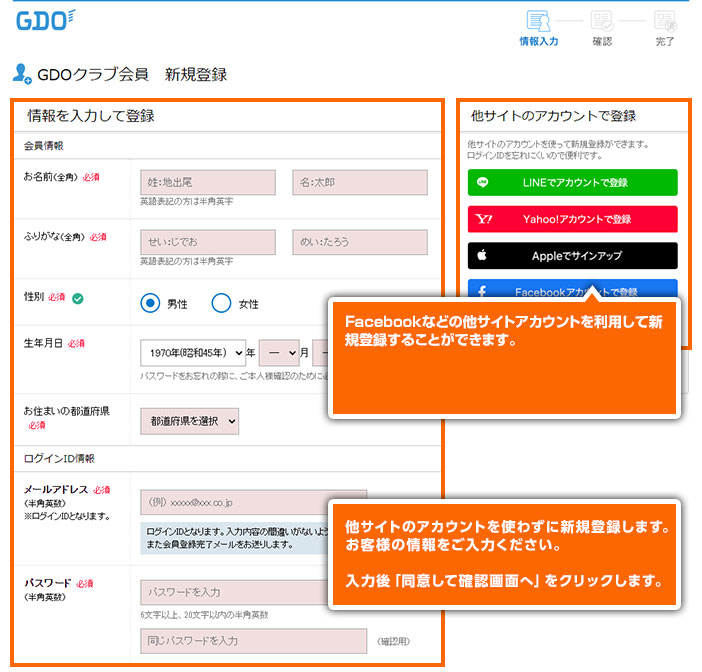Click the member registration person icon
The image size is (702, 672).
click(22, 74)
